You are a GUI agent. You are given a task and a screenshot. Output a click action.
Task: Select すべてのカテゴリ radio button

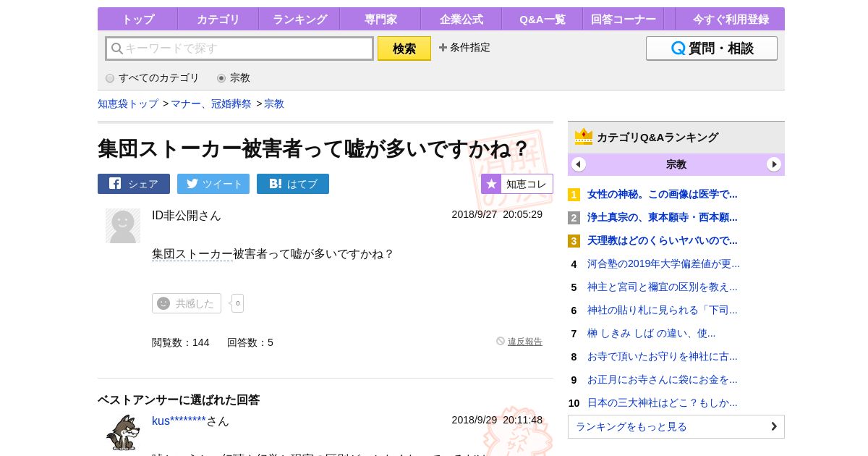click(110, 78)
